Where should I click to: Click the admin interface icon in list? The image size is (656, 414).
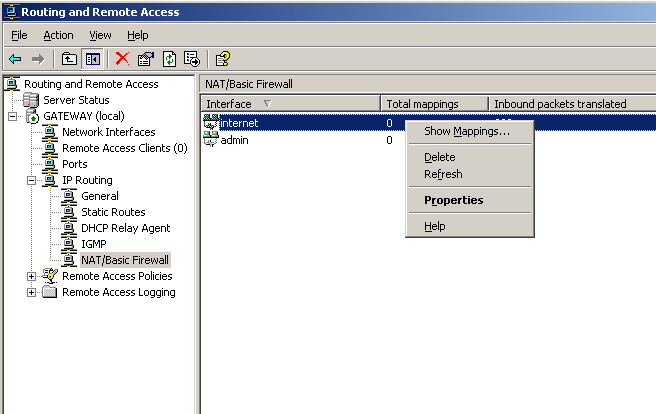coord(211,139)
